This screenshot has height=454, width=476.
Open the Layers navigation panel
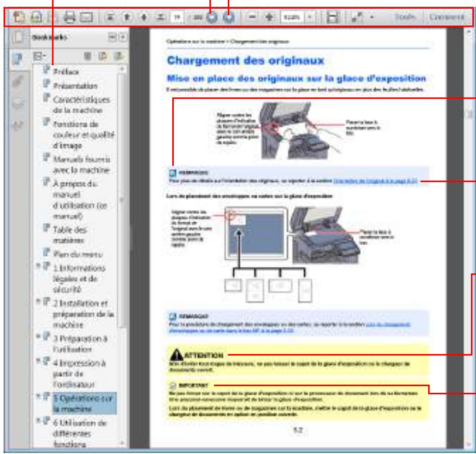coord(18,104)
